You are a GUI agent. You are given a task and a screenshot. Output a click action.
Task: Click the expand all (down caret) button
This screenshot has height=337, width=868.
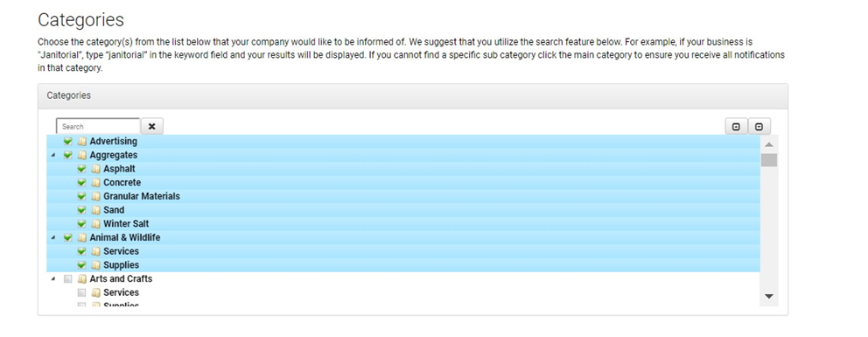pos(759,126)
